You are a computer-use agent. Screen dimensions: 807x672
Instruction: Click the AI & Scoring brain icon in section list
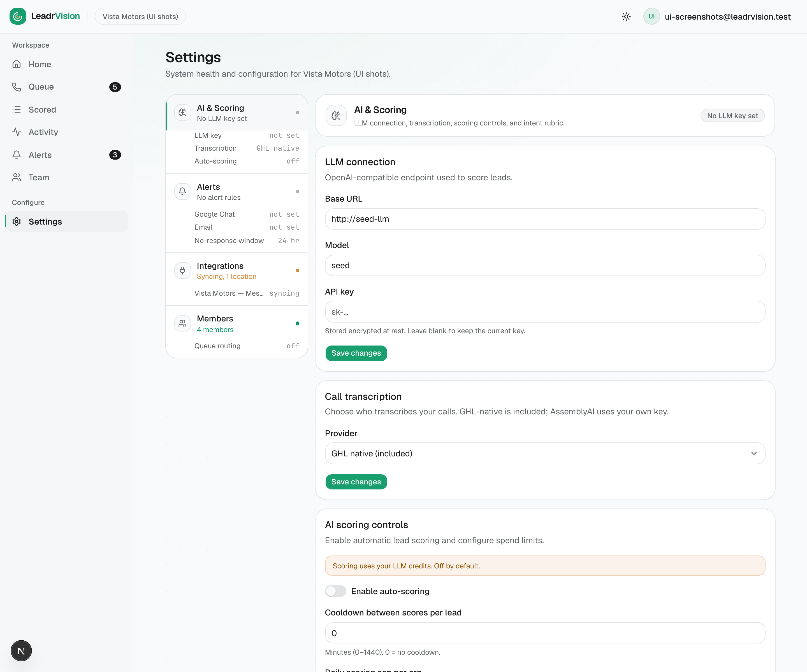[x=182, y=113]
